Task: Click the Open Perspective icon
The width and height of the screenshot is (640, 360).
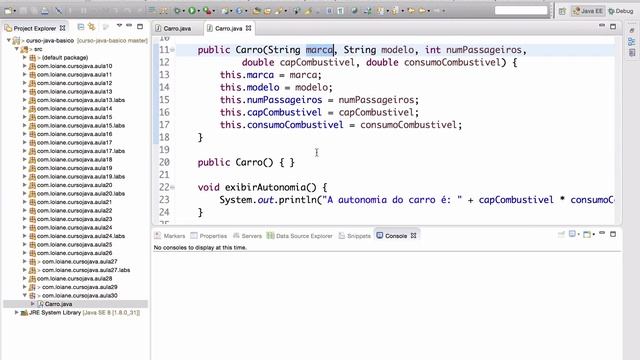Action: tap(562, 11)
